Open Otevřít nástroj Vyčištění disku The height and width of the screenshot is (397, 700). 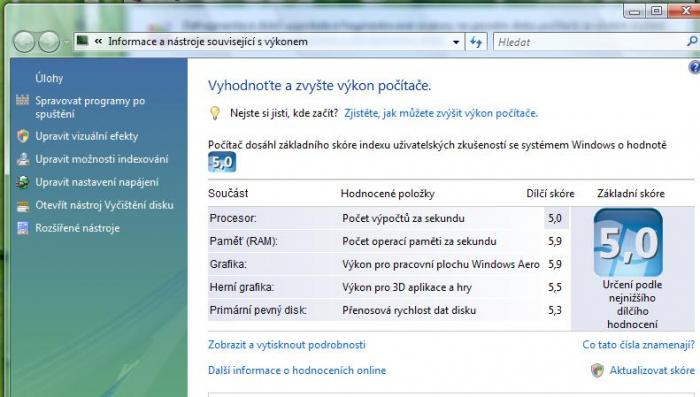coord(104,205)
